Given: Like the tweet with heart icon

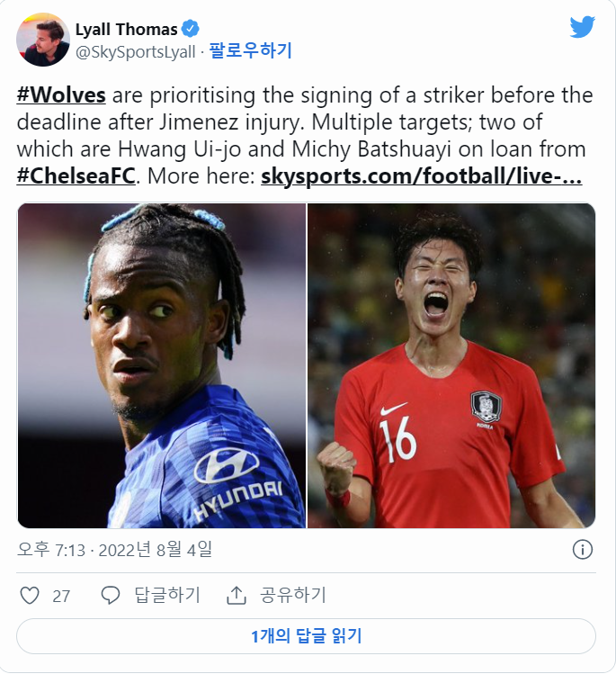Looking at the screenshot, I should [x=30, y=596].
